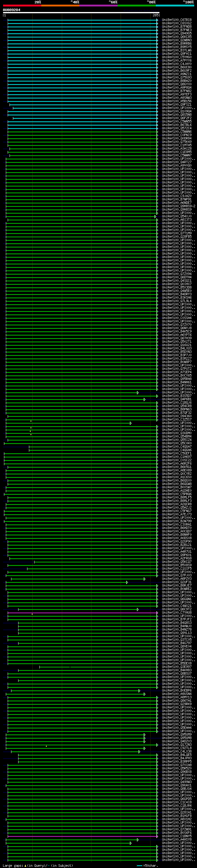Click the UniRef100_B2W799 hit label
The width and height of the screenshot is (197, 868).
coord(177,521)
